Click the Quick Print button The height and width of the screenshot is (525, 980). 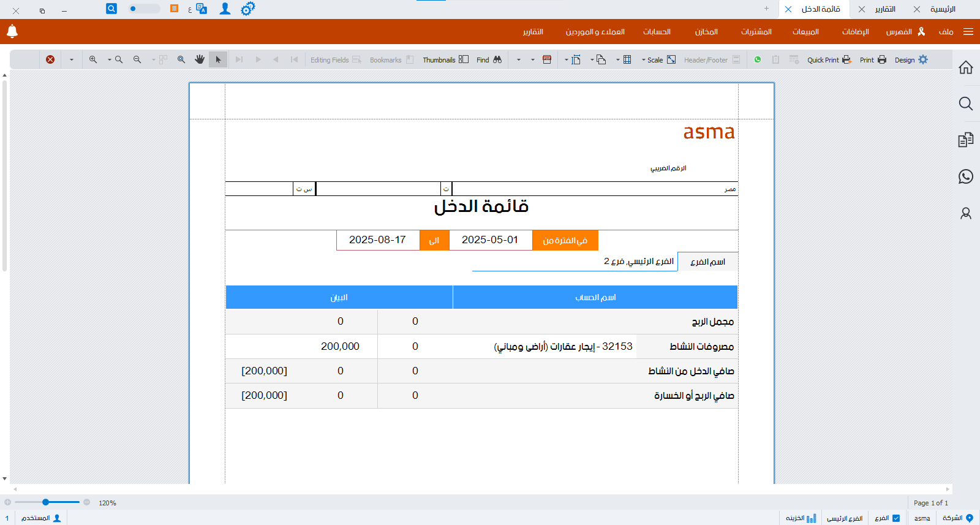point(829,59)
